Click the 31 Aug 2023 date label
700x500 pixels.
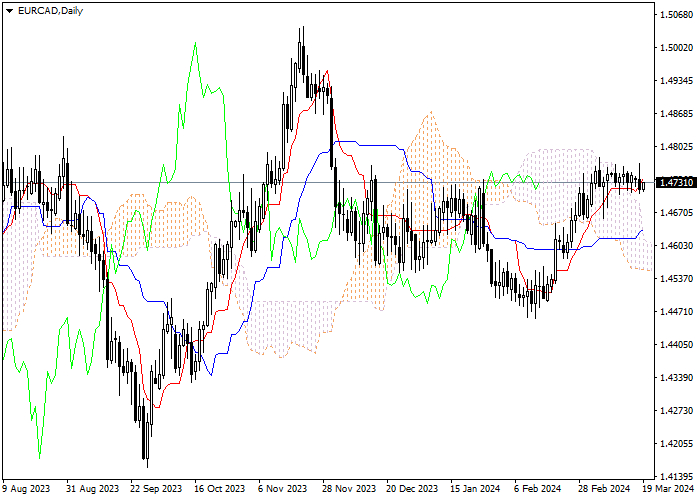pos(92,488)
